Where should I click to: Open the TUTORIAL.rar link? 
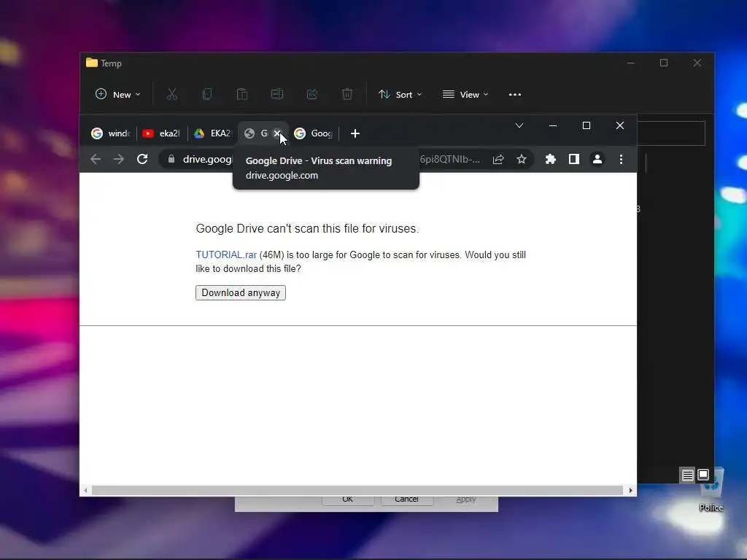tap(226, 254)
